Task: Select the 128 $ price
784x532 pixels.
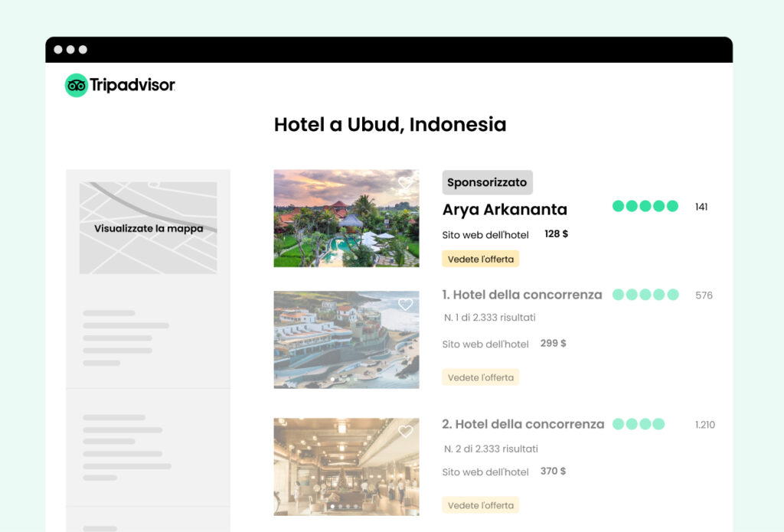Action: click(x=556, y=234)
